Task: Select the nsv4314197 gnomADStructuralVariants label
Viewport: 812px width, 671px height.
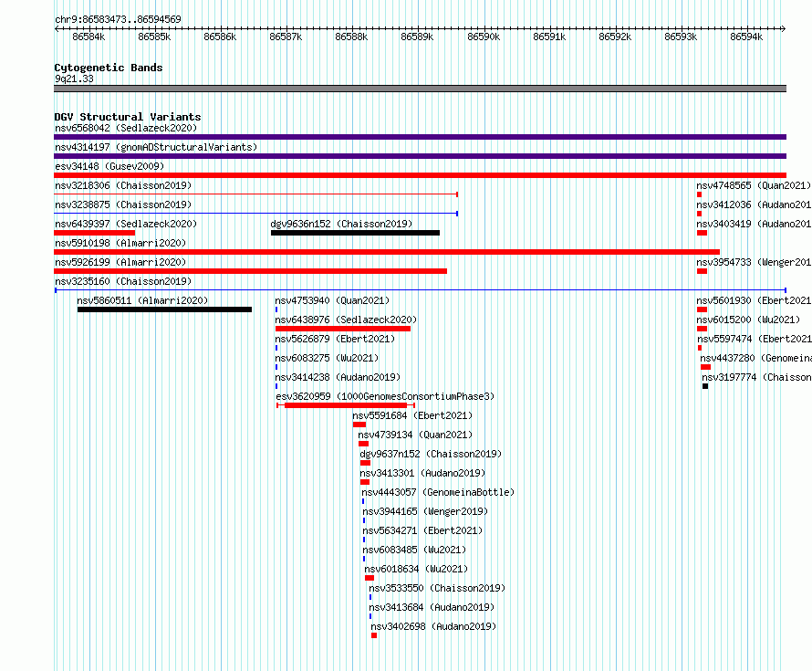Action: pos(156,147)
